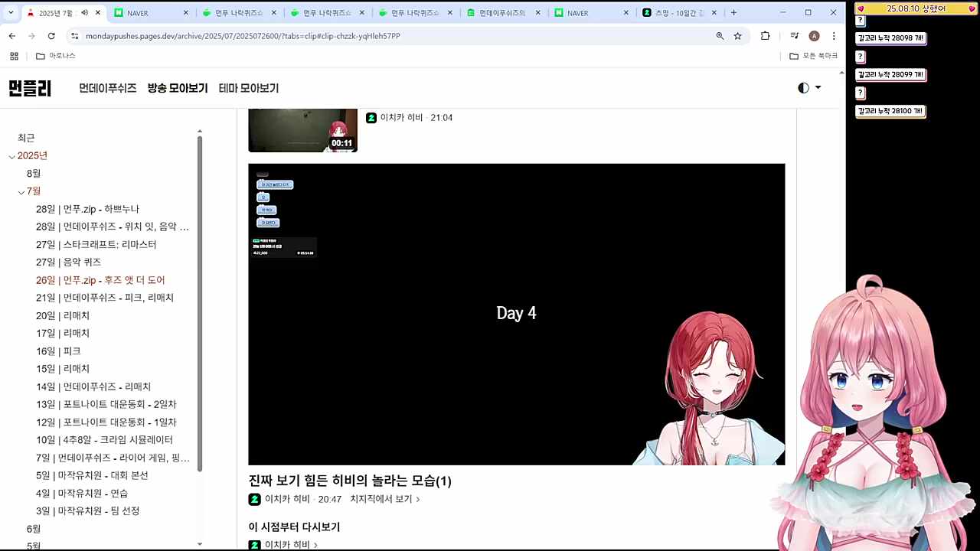
Task: Open 치지직에서 보기 link
Action: click(x=385, y=499)
